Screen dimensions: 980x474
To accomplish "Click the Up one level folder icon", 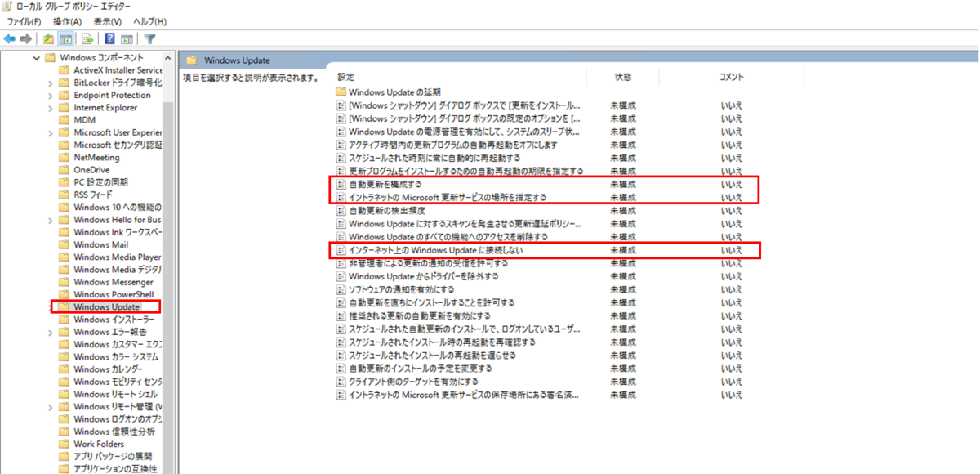I will click(49, 38).
